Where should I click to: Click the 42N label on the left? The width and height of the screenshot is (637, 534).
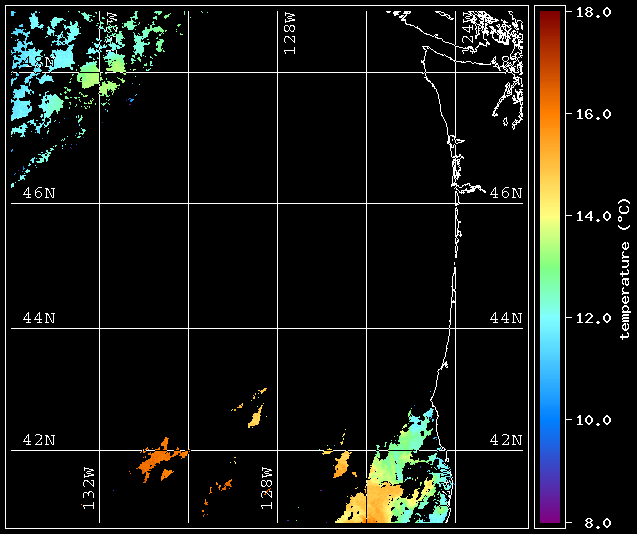[39, 440]
